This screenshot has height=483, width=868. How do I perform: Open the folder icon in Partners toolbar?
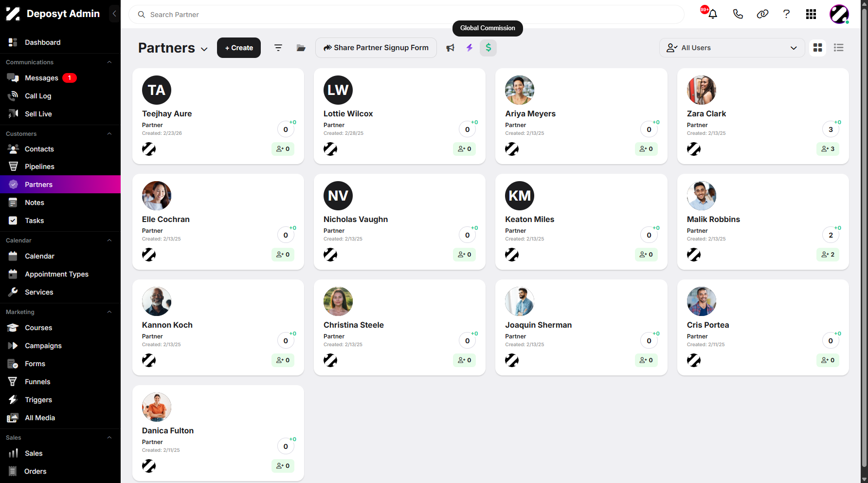(301, 48)
